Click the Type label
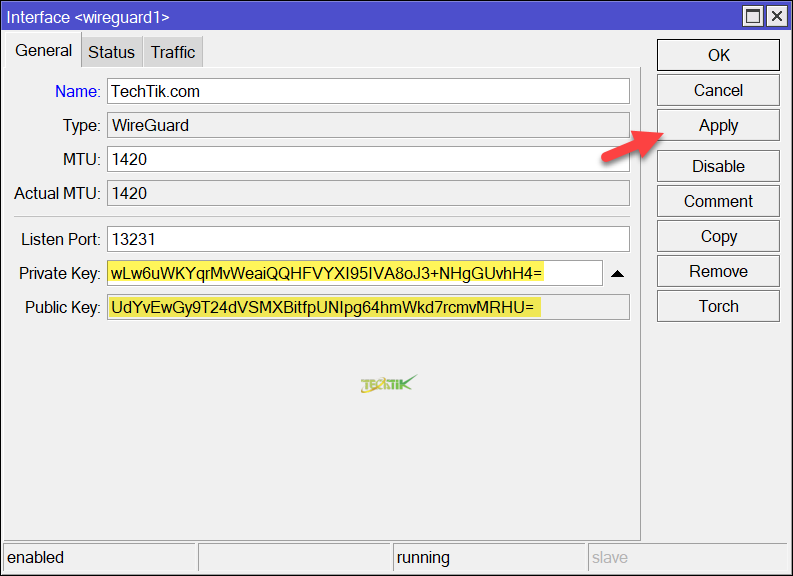 coord(81,125)
